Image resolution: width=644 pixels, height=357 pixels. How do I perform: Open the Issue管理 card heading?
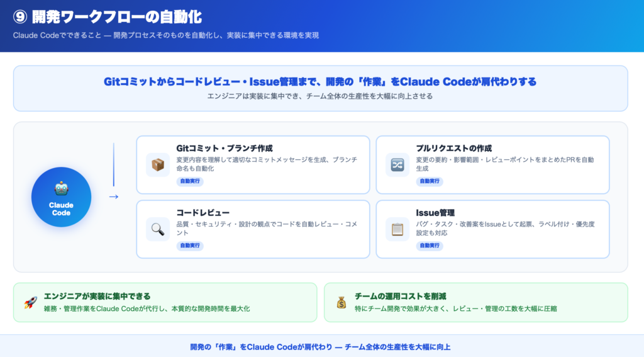point(435,212)
